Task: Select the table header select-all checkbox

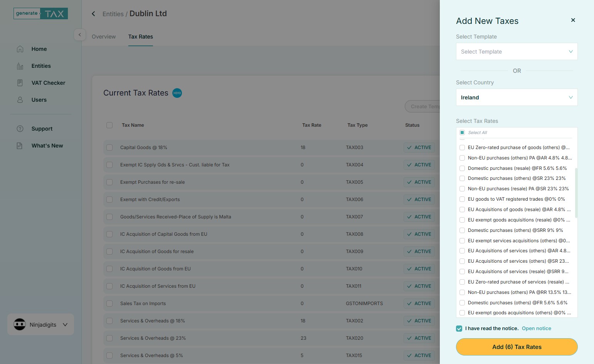Action: click(109, 125)
